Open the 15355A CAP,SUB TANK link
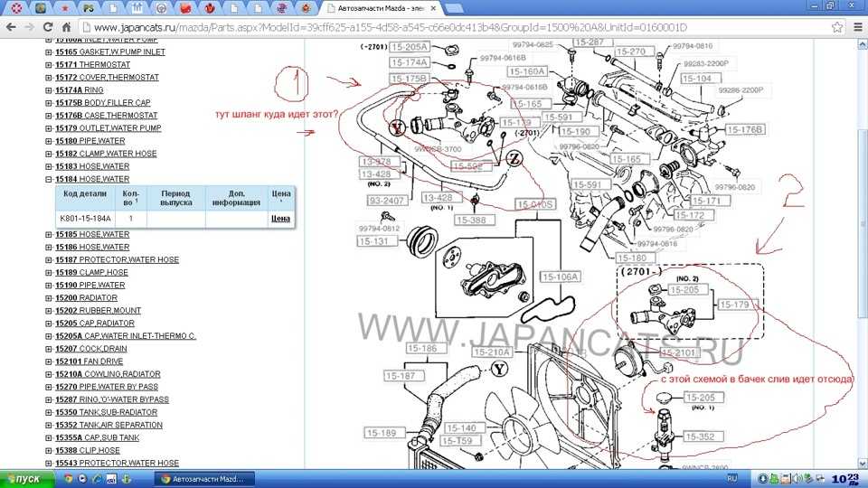Image resolution: width=868 pixels, height=488 pixels. click(97, 437)
